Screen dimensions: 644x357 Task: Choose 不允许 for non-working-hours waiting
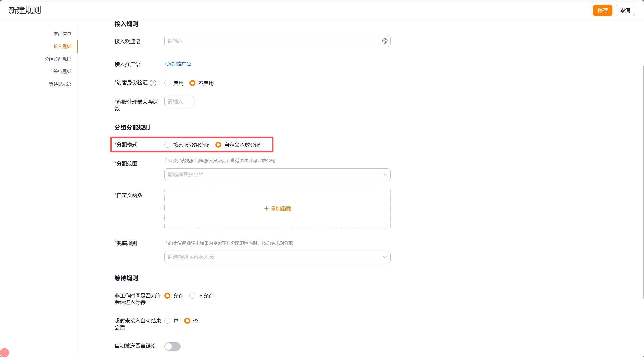(x=192, y=296)
